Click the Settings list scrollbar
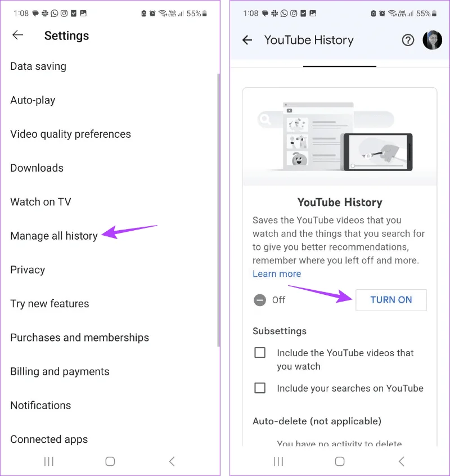 [x=218, y=210]
